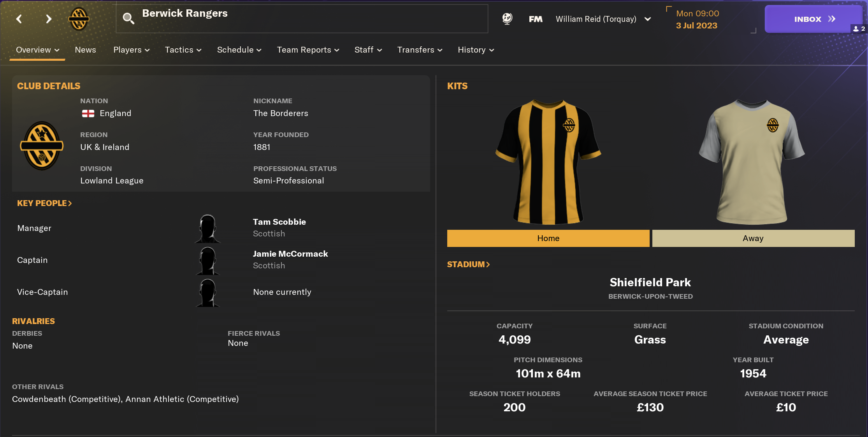Open the Lowland League division link
This screenshot has width=868, height=437.
coord(112,181)
